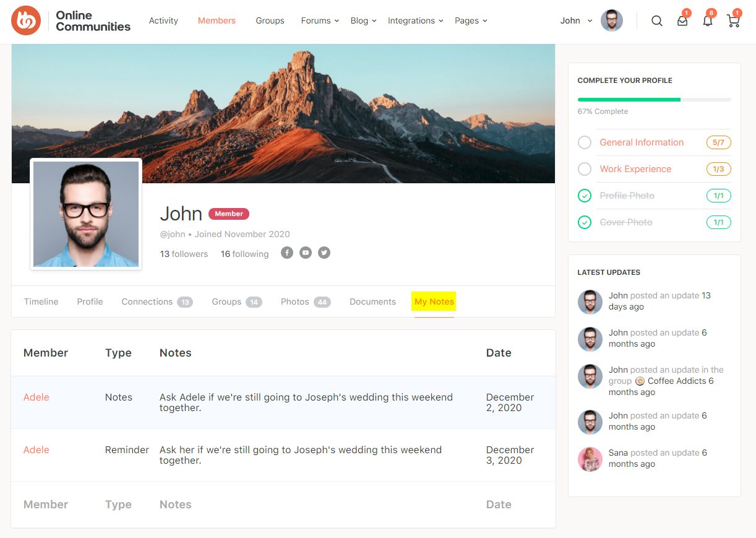The height and width of the screenshot is (538, 756).
Task: Click the General Information empty circle
Action: point(585,142)
